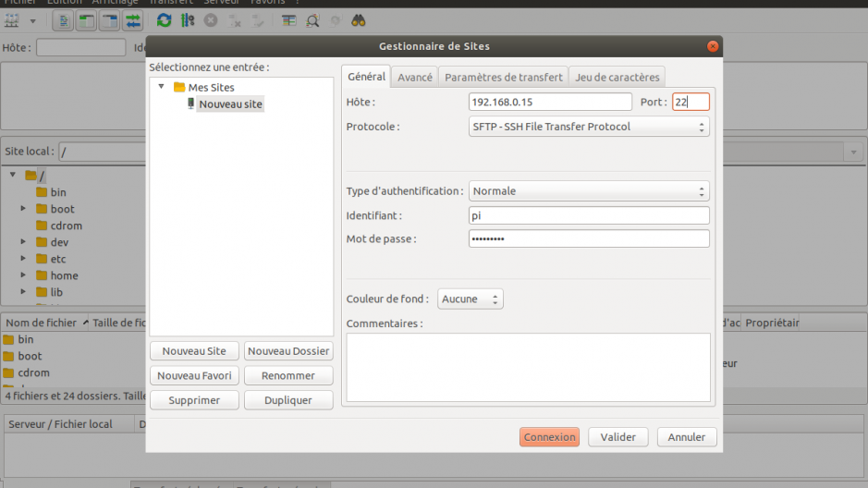
Task: Toggle transfer queue display icon
Action: tap(133, 21)
